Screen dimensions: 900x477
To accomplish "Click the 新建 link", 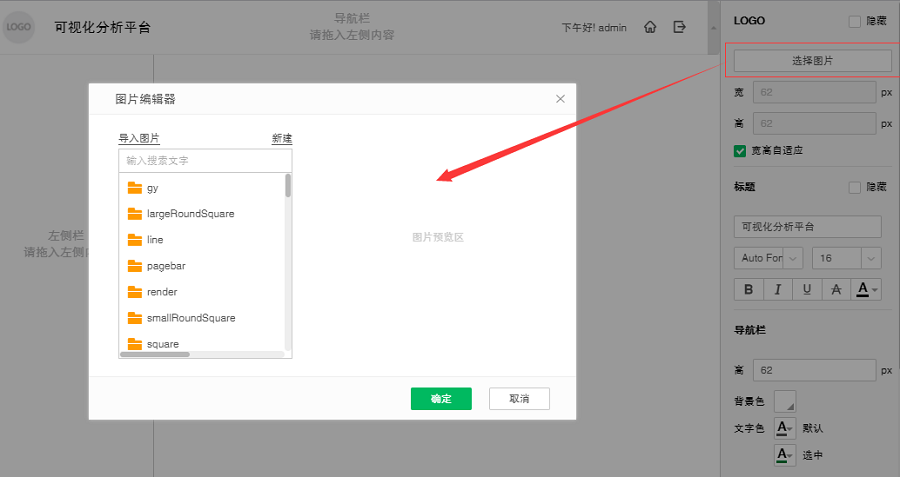I will coord(282,138).
